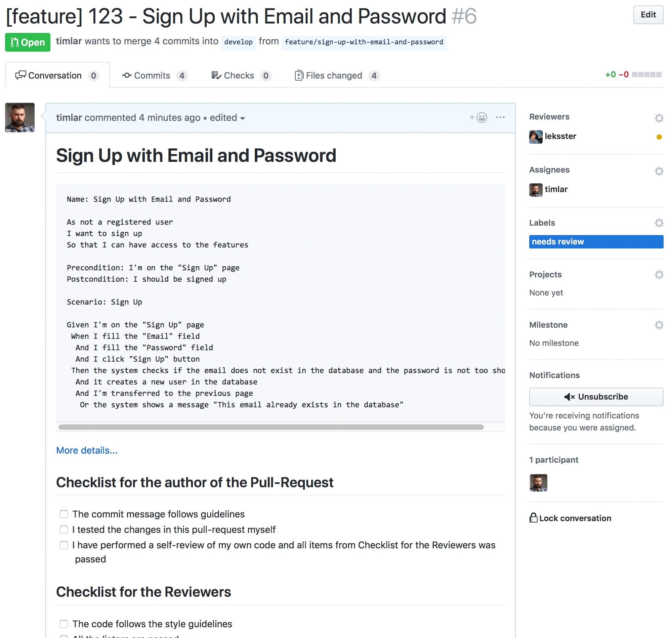Toggle the commit message guidelines checkbox
The height and width of the screenshot is (638, 672).
(x=64, y=513)
